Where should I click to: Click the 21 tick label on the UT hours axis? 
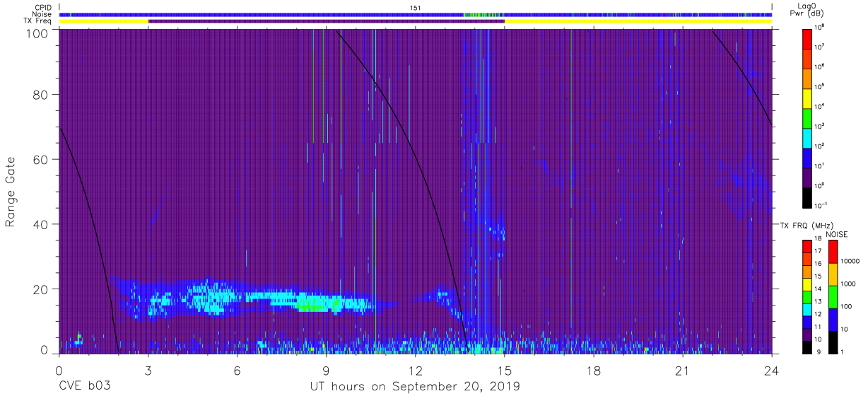click(x=683, y=370)
